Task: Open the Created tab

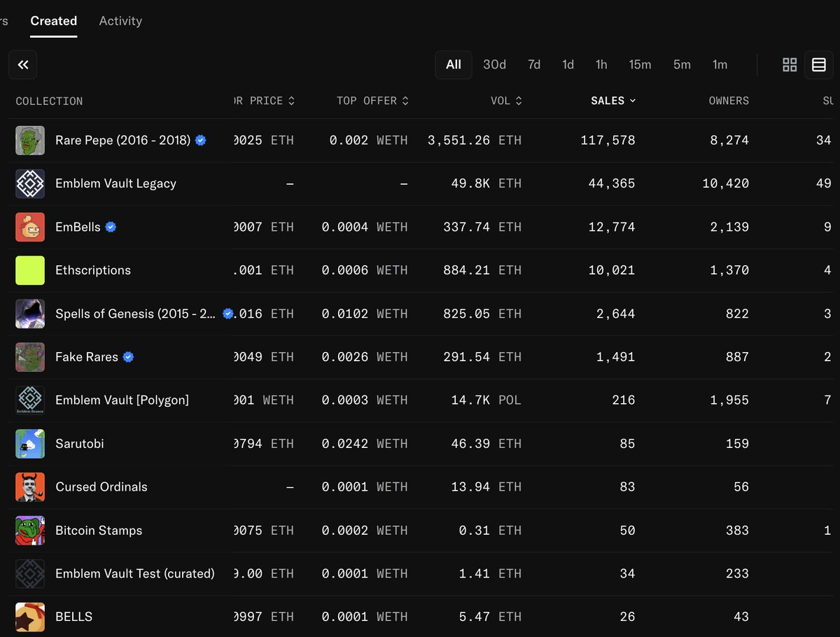Action: [x=54, y=21]
